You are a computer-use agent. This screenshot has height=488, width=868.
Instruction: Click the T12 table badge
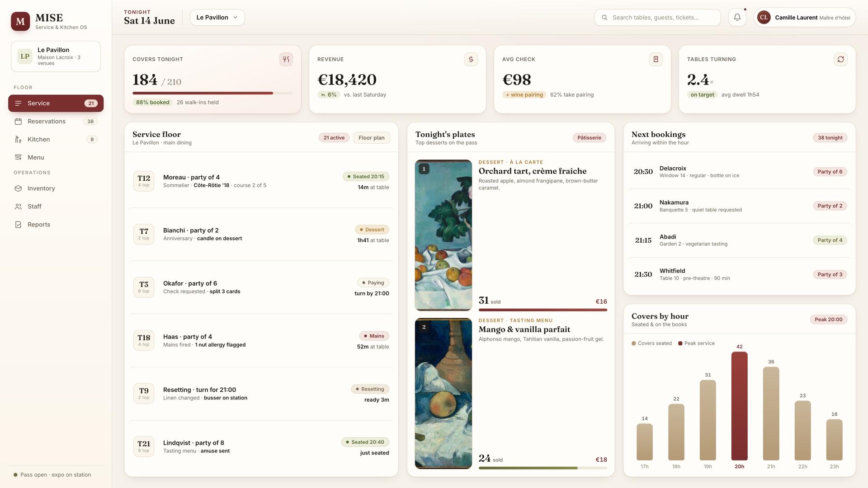[144, 181]
